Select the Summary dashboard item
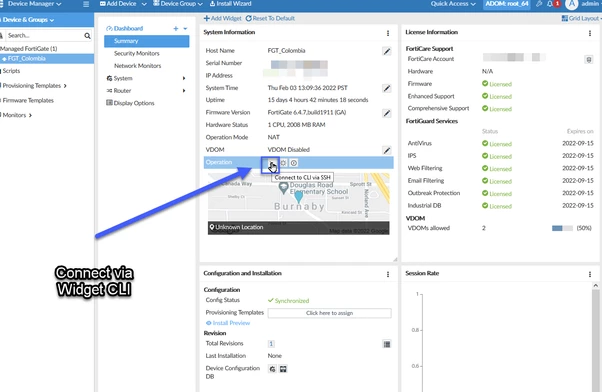The image size is (602, 392). [x=147, y=41]
